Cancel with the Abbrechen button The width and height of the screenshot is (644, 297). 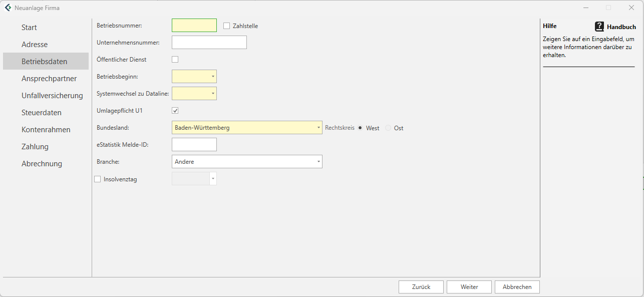(x=517, y=287)
